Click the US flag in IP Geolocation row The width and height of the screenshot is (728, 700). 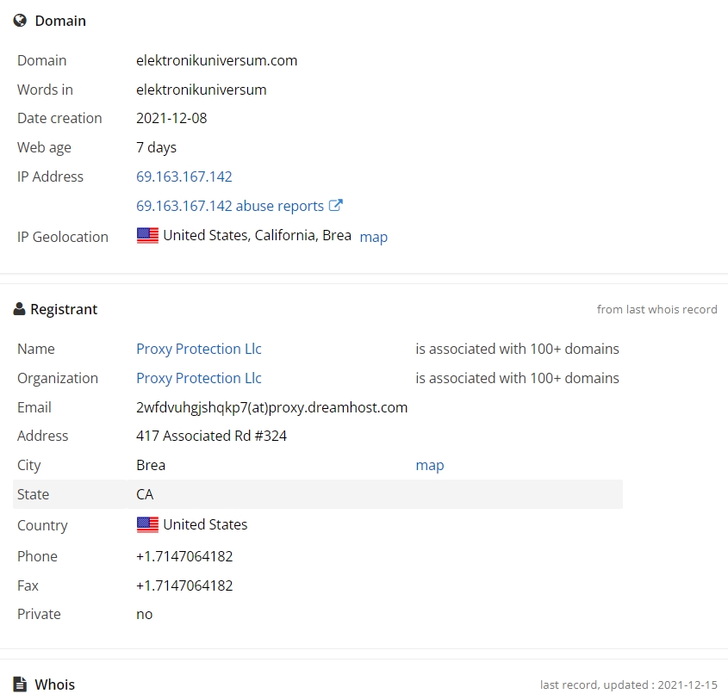[147, 236]
